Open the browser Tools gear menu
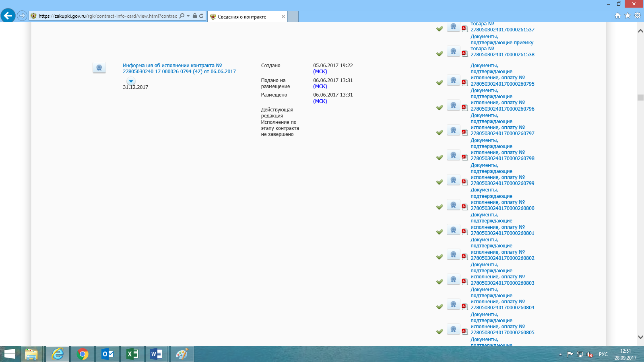This screenshot has height=362, width=644. (638, 16)
